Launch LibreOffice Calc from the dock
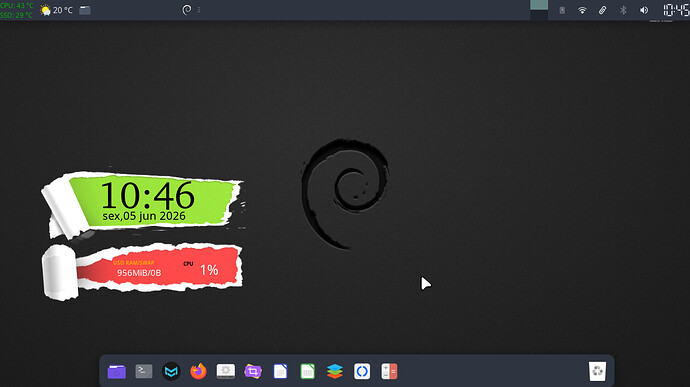Image resolution: width=690 pixels, height=387 pixels. pyautogui.click(x=308, y=372)
